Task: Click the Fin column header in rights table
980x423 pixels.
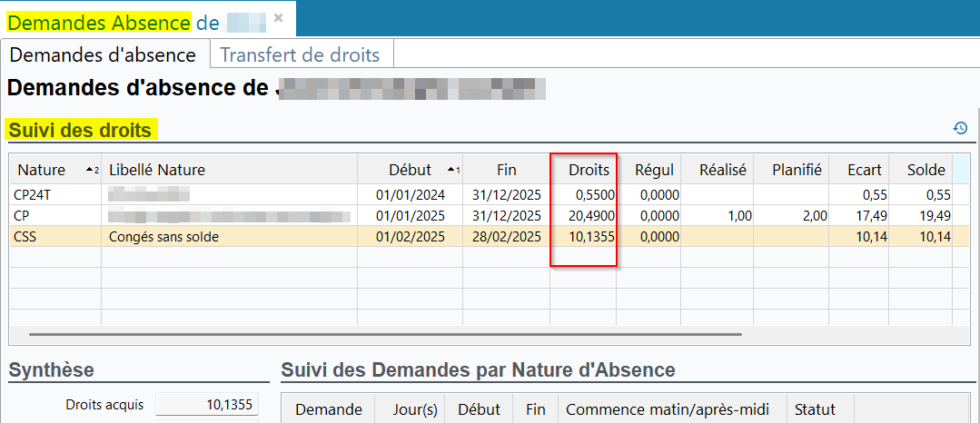Action: [x=506, y=170]
